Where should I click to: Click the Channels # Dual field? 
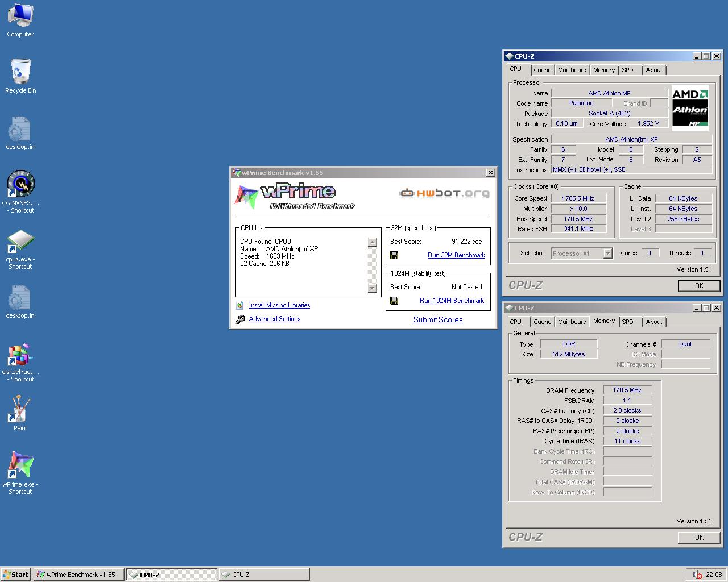[x=685, y=344]
